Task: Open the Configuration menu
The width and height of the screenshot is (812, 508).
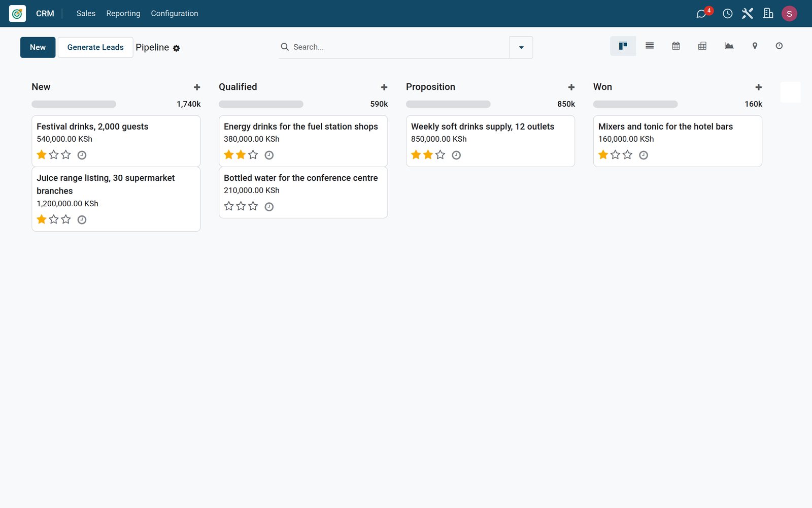Action: coord(175,14)
